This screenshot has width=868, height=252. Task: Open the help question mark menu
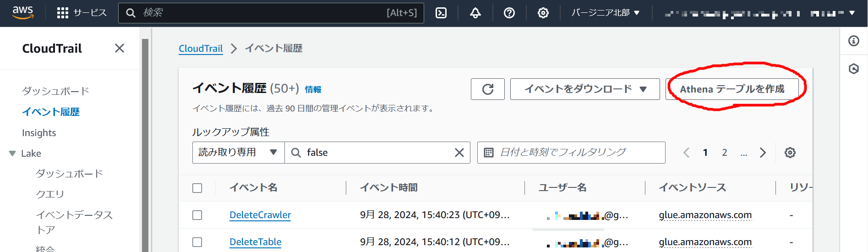(509, 13)
